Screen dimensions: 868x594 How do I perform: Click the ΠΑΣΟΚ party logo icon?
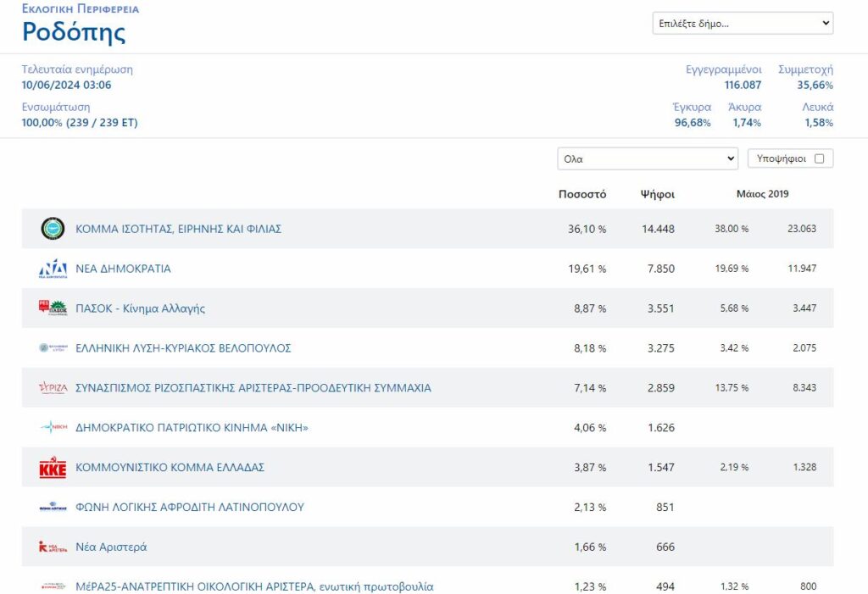pos(53,308)
